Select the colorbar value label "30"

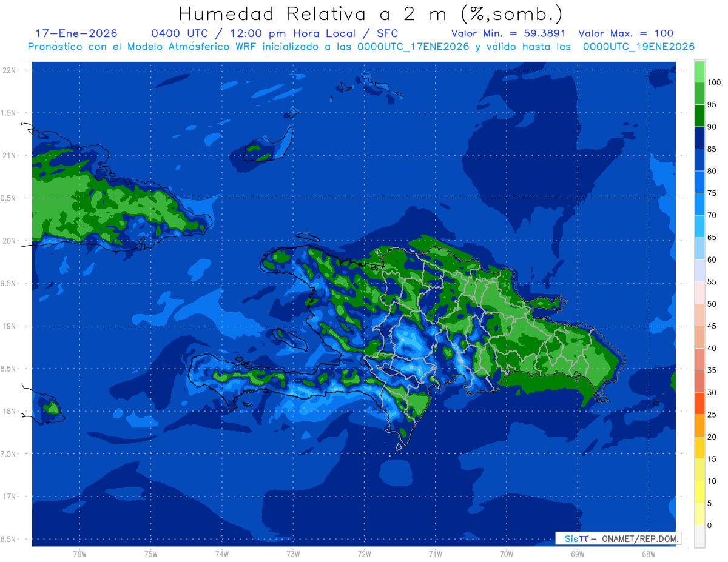tap(712, 392)
